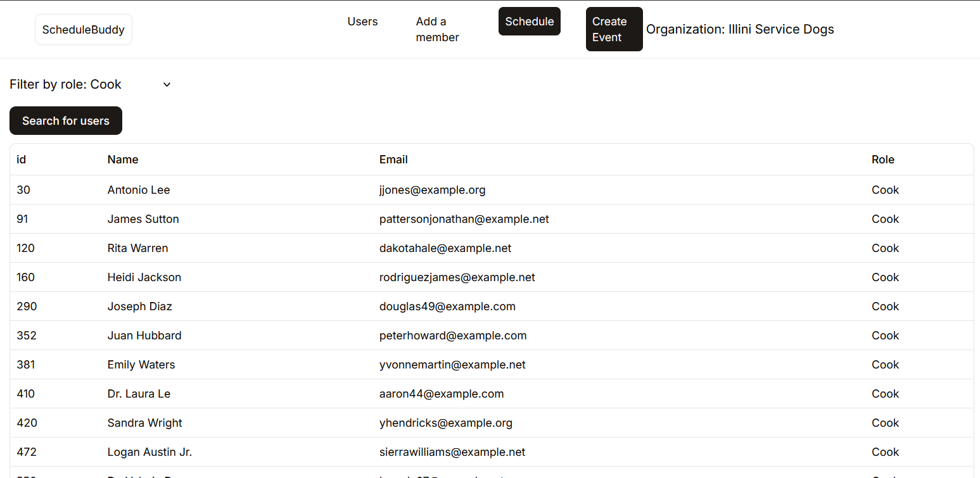Click Dr. Laura Le's entry
Viewport: 980px width, 478px height.
click(x=139, y=393)
